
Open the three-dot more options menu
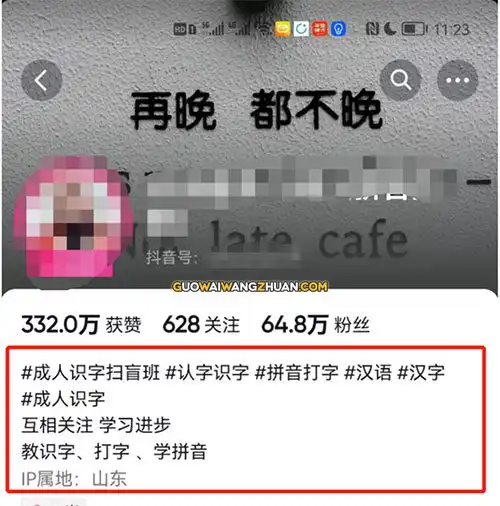pyautogui.click(x=457, y=80)
